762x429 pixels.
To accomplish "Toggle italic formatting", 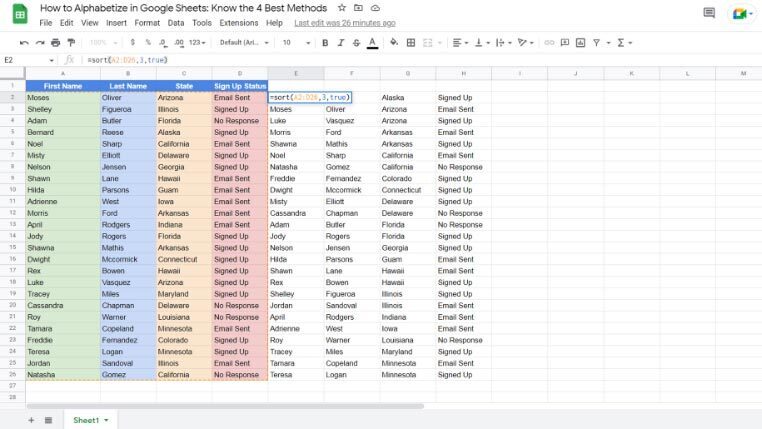I will point(341,43).
